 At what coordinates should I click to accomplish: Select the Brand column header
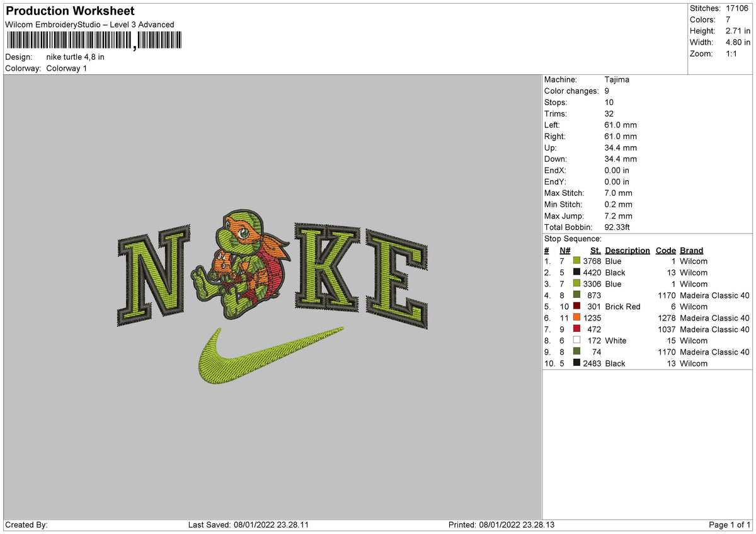691,250
